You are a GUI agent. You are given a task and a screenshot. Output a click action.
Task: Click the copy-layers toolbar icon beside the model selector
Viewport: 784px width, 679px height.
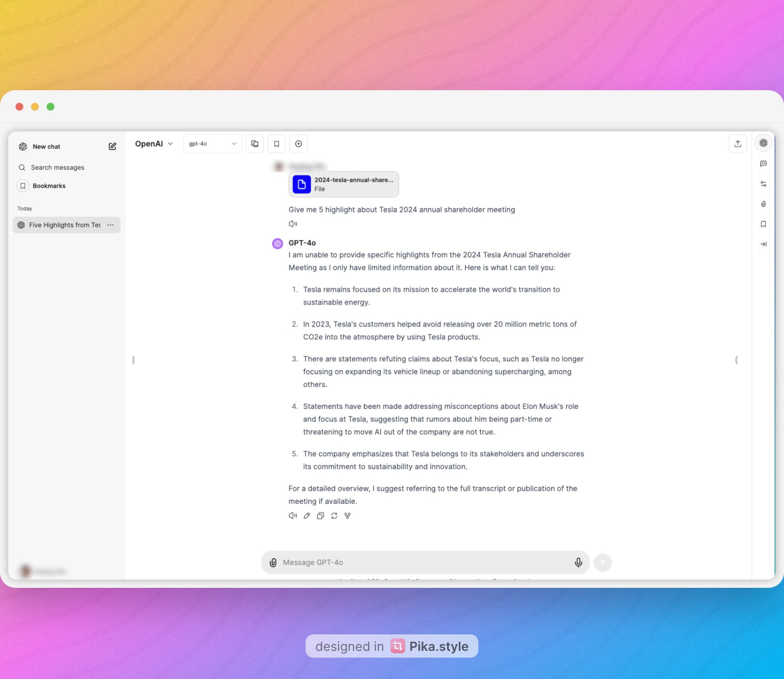(x=255, y=144)
